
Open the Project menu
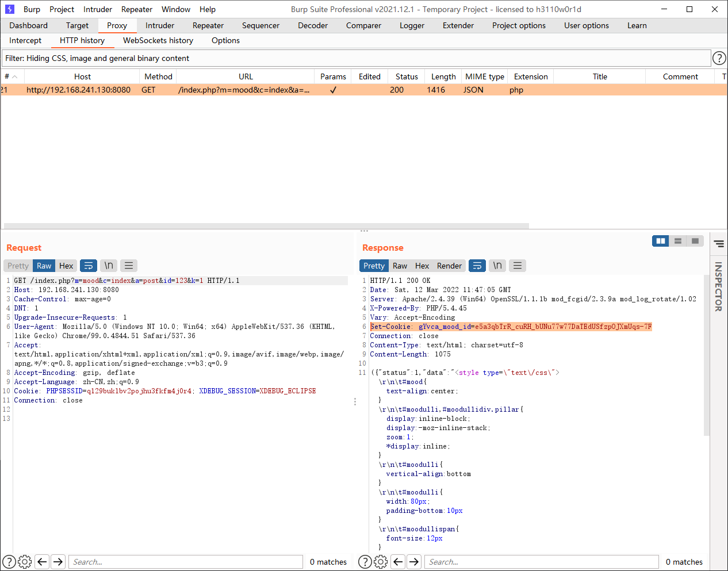pyautogui.click(x=62, y=9)
